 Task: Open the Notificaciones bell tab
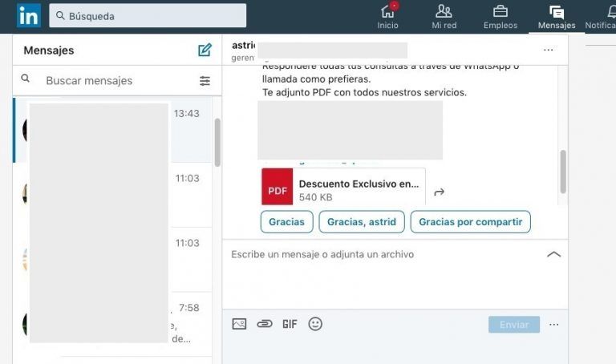tap(602, 17)
